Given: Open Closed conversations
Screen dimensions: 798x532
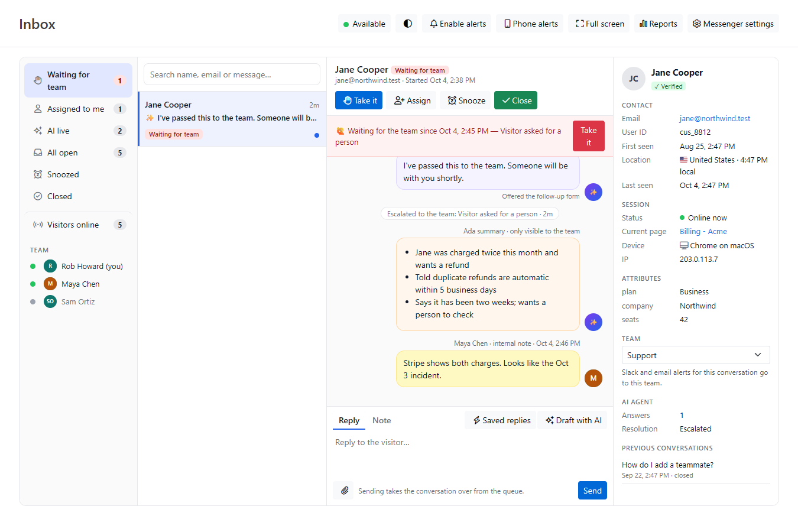Looking at the screenshot, I should tap(78, 196).
